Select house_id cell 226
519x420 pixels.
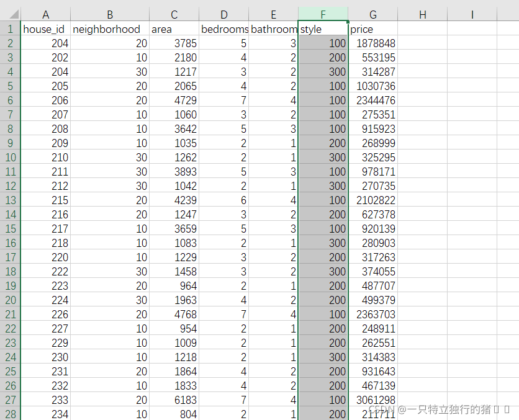coord(46,314)
